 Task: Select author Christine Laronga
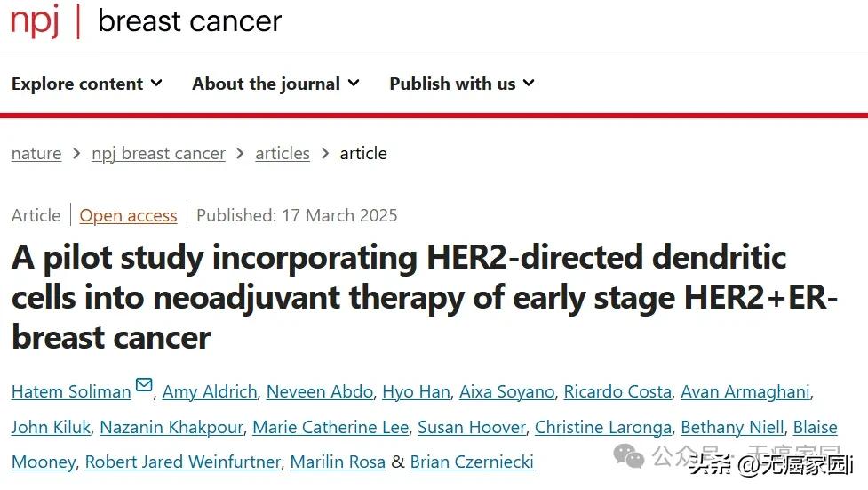(603, 427)
